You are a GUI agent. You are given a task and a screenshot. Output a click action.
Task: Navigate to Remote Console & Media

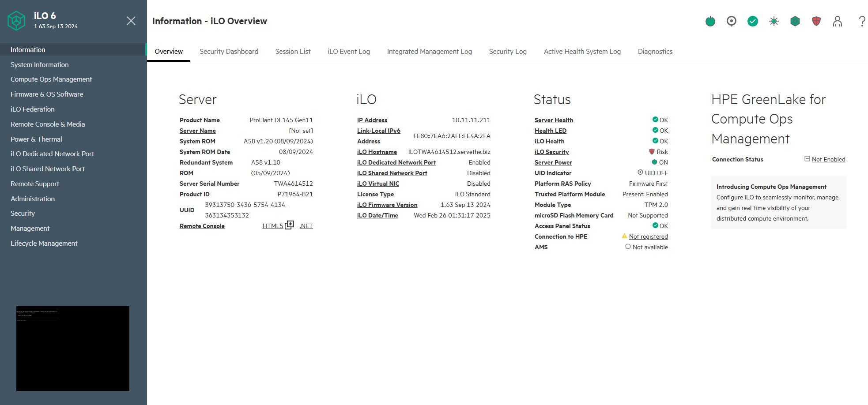[48, 124]
